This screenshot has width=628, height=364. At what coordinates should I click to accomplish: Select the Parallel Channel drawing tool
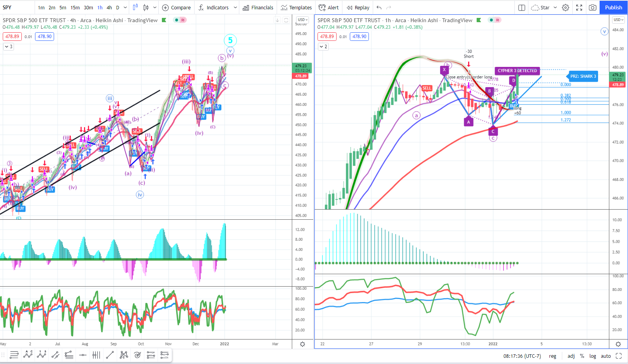click(x=55, y=355)
